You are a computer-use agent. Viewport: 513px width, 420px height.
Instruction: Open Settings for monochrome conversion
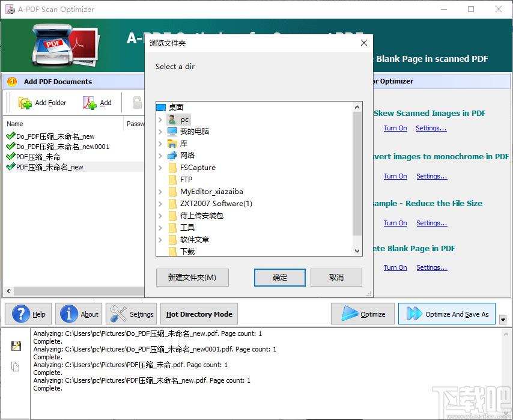[431, 176]
